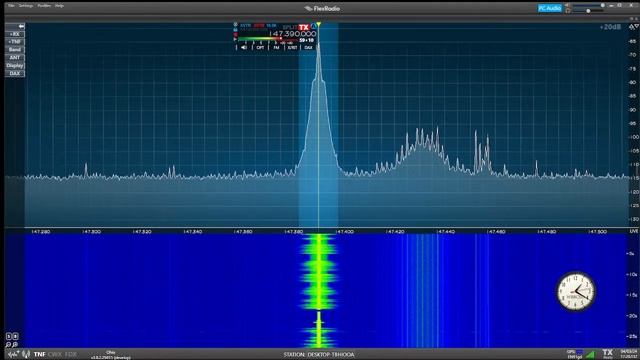Toggle TNF in the status bar
This screenshot has width=640, height=360.
click(x=40, y=354)
